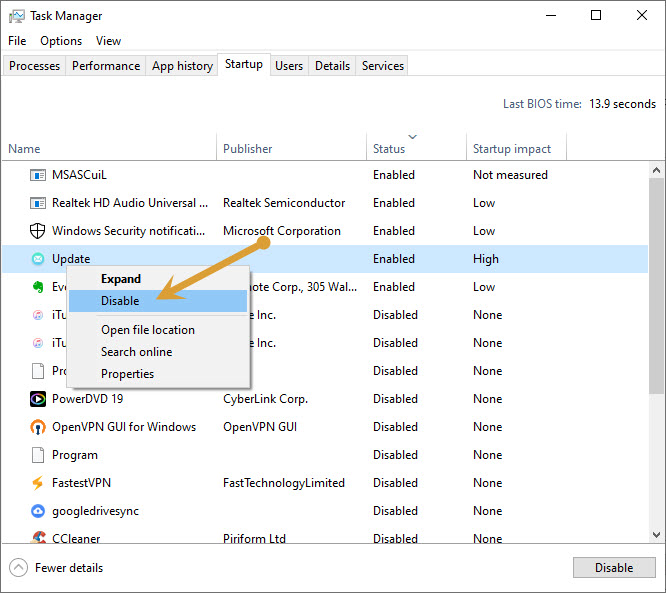Click Realtek Semiconductor publisher cell
This screenshot has width=666, height=593.
284,203
